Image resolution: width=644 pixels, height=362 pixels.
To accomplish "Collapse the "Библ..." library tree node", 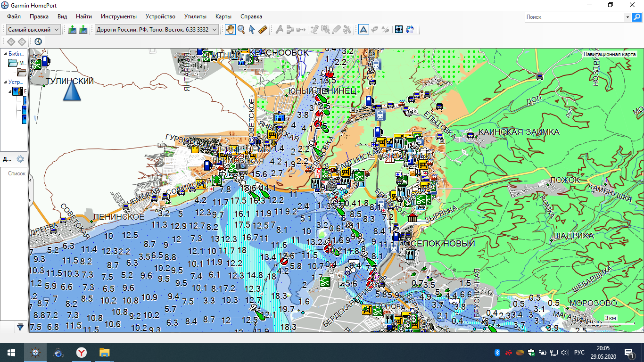I will [4, 54].
